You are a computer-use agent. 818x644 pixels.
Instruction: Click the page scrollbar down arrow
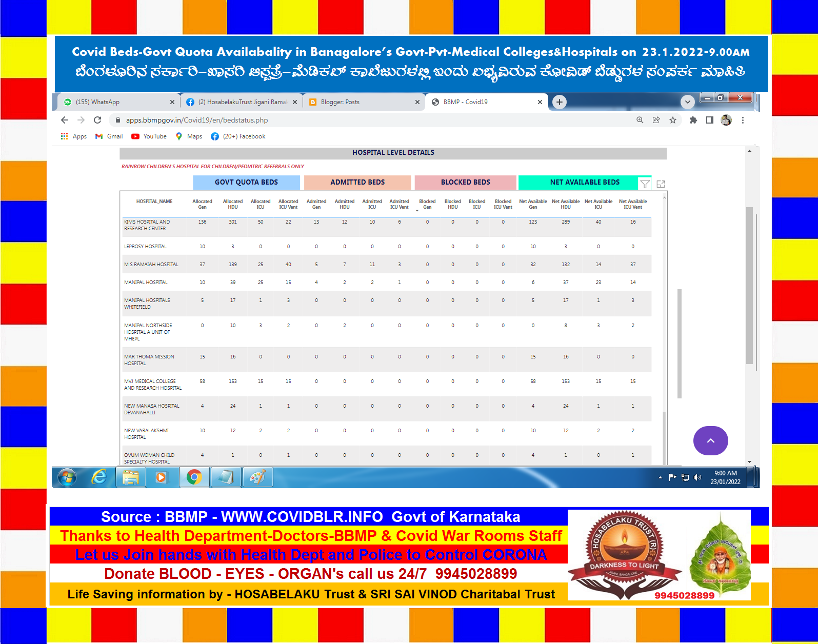point(749,462)
